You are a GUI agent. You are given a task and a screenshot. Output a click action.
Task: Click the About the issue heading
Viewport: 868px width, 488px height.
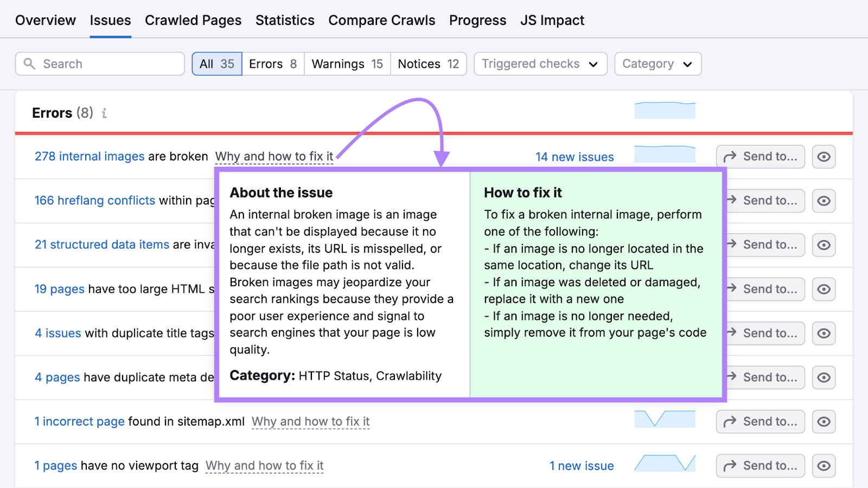[x=281, y=192]
